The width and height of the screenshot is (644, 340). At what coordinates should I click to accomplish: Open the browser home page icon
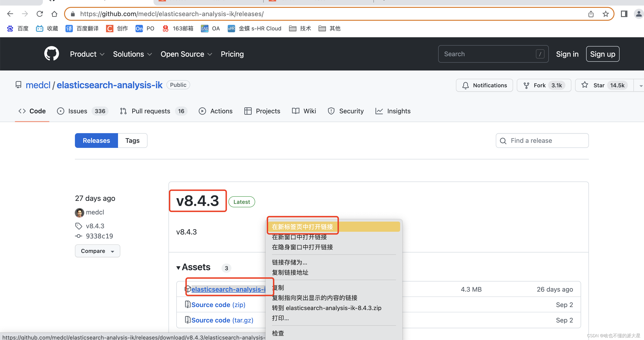point(54,14)
